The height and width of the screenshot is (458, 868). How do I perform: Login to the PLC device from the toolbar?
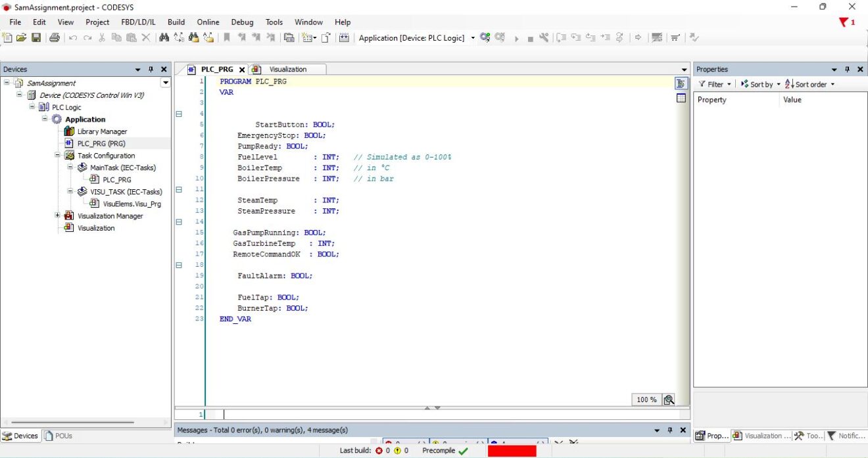pos(485,37)
